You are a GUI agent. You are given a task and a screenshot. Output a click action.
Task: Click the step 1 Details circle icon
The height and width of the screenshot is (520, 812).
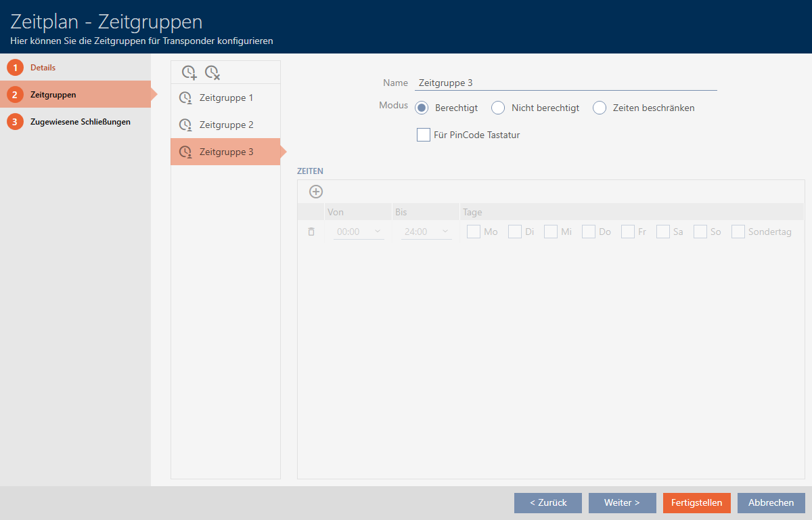click(x=15, y=68)
